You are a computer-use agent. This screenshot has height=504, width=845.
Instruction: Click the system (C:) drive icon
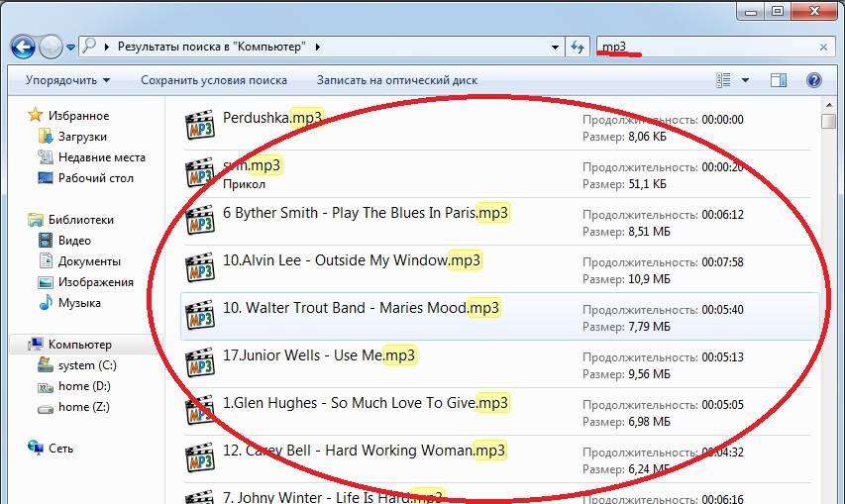coord(46,365)
